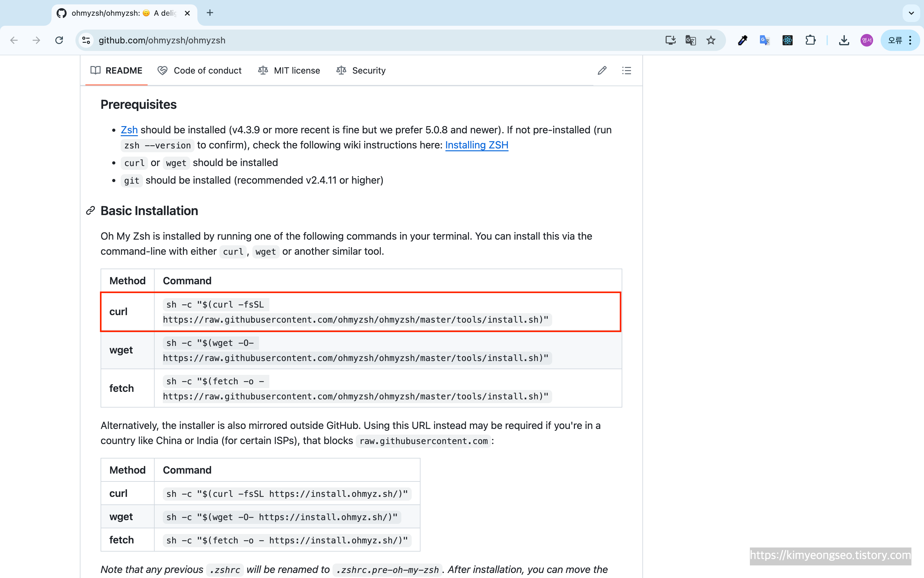Click the install app icon in the address bar
Screen dimensions: 924x578
(670, 40)
